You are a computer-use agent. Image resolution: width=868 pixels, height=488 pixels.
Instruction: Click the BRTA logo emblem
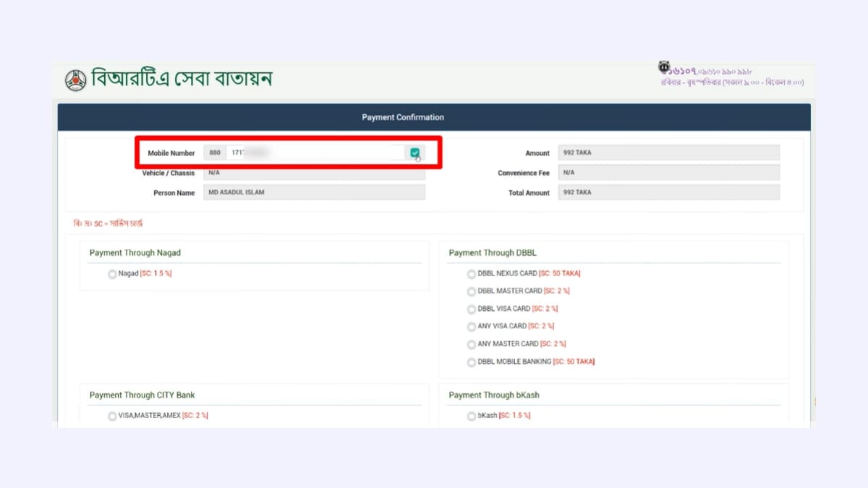click(x=75, y=79)
